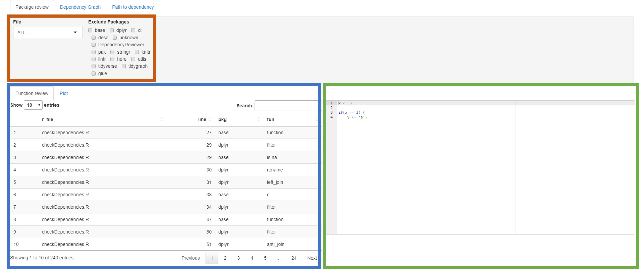This screenshot has width=644, height=269.
Task: Expand the File dropdown selector
Action: (x=74, y=32)
